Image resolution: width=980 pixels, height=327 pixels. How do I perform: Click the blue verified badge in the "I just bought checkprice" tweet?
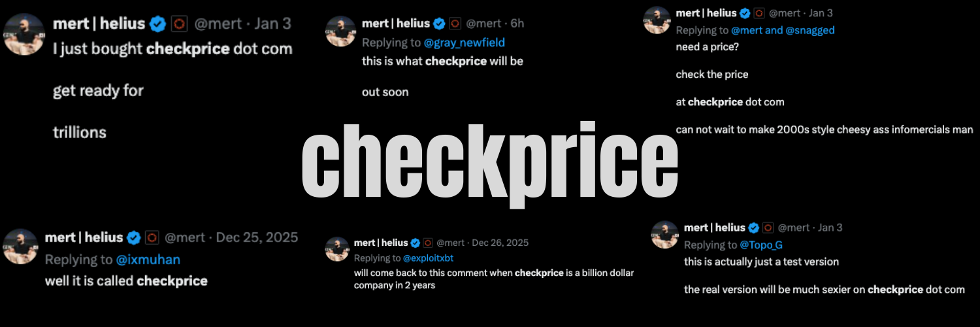click(157, 24)
